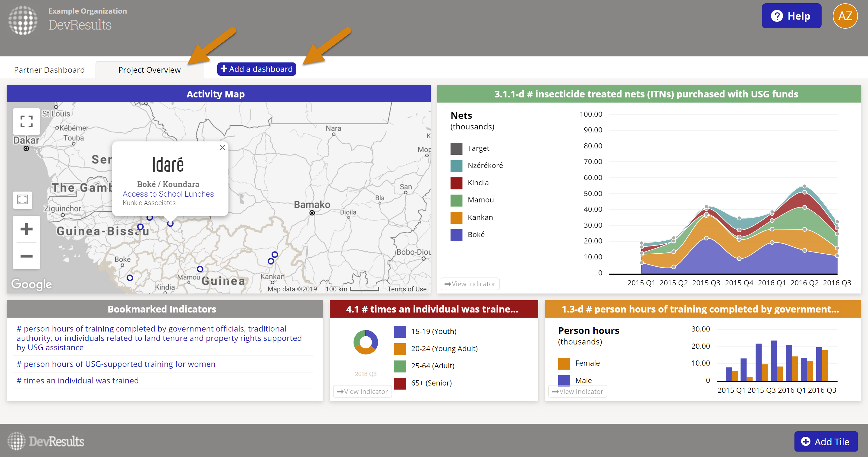Toggle the Female series in Person hours legend
Screen dimensions: 868x457
pyautogui.click(x=587, y=363)
